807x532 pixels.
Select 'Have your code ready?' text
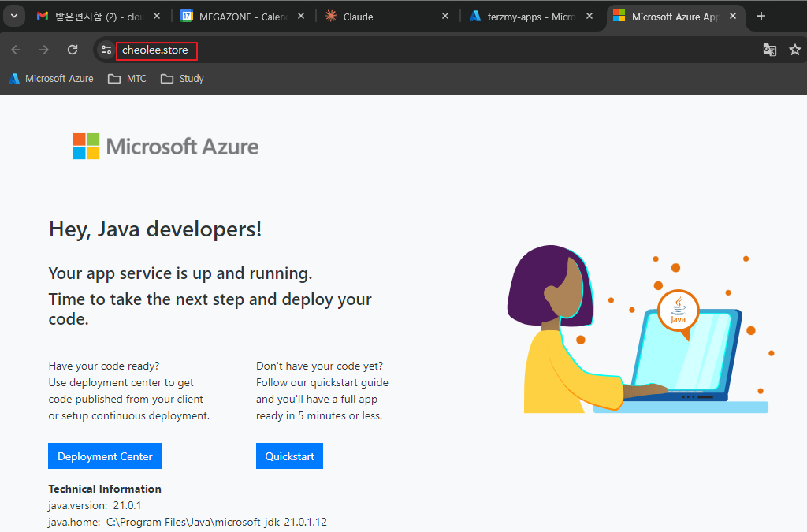[x=104, y=366]
